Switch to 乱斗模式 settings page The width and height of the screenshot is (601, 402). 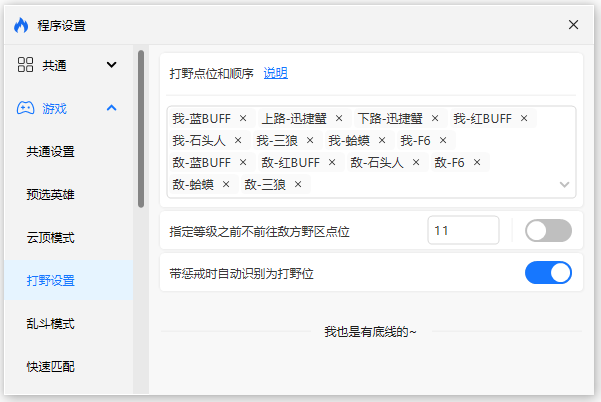[x=51, y=324]
